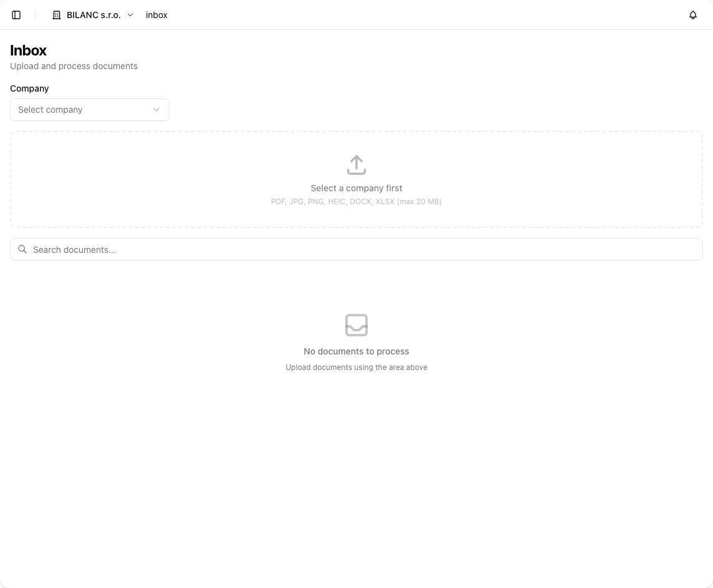Click the Inbox page heading
Screen dimensions: 713x588
tap(28, 50)
